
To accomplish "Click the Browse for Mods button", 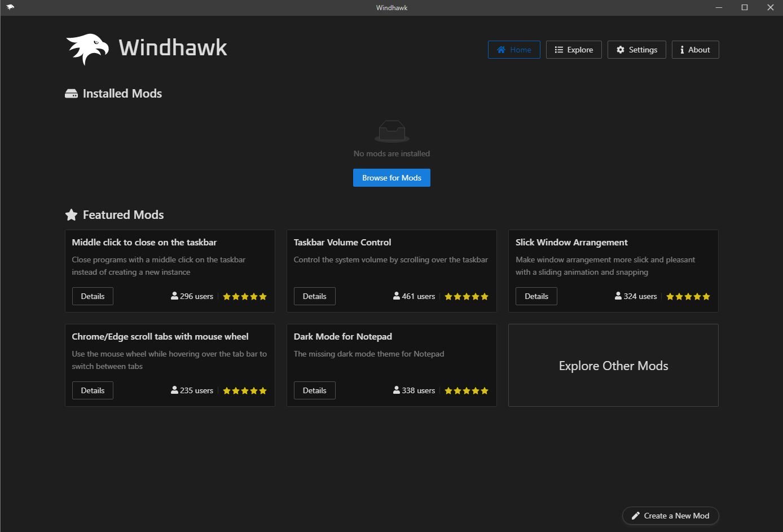I will [391, 178].
